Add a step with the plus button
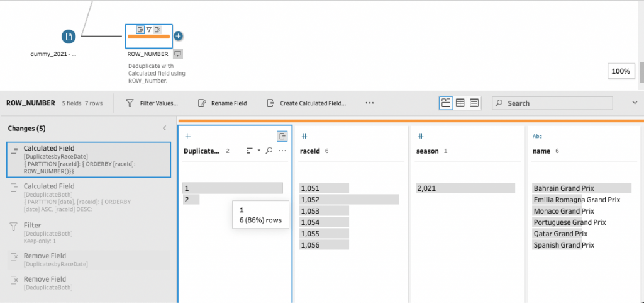Viewport: 644px width, 303px height. tap(178, 36)
